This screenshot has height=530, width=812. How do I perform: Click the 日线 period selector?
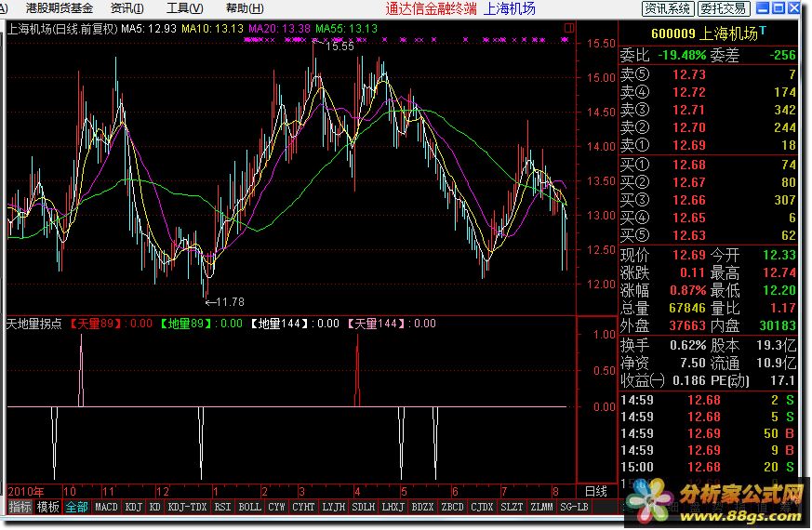pos(596,491)
